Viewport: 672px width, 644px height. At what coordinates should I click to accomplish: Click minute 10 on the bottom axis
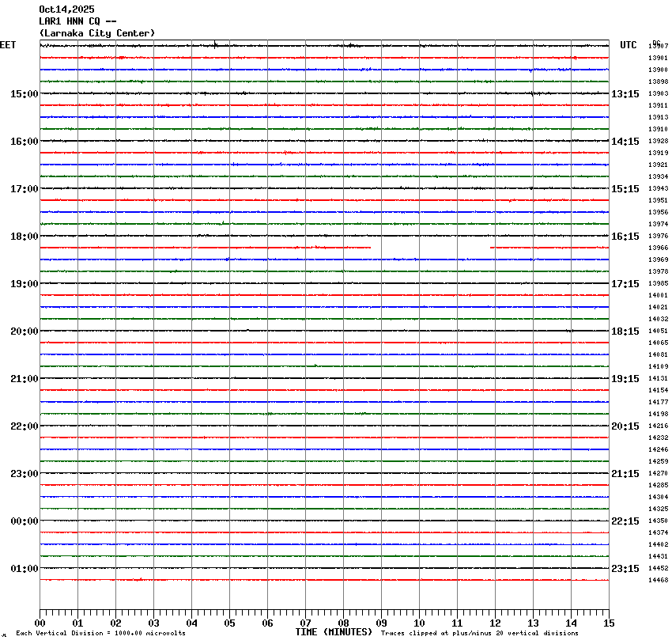(x=419, y=623)
